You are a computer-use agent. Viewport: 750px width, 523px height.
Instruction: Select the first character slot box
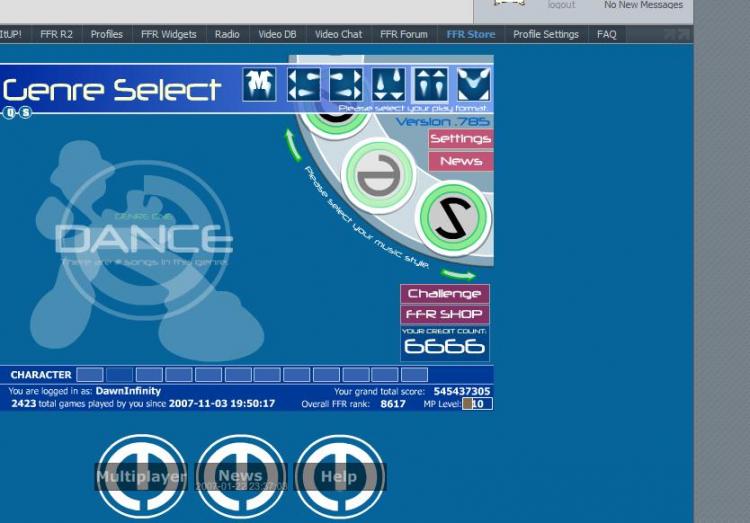point(90,375)
